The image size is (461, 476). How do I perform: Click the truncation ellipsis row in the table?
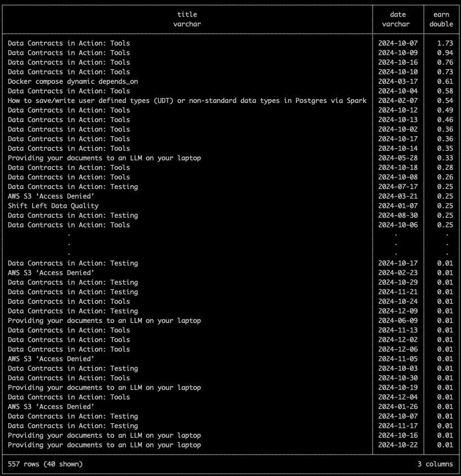tap(187, 244)
